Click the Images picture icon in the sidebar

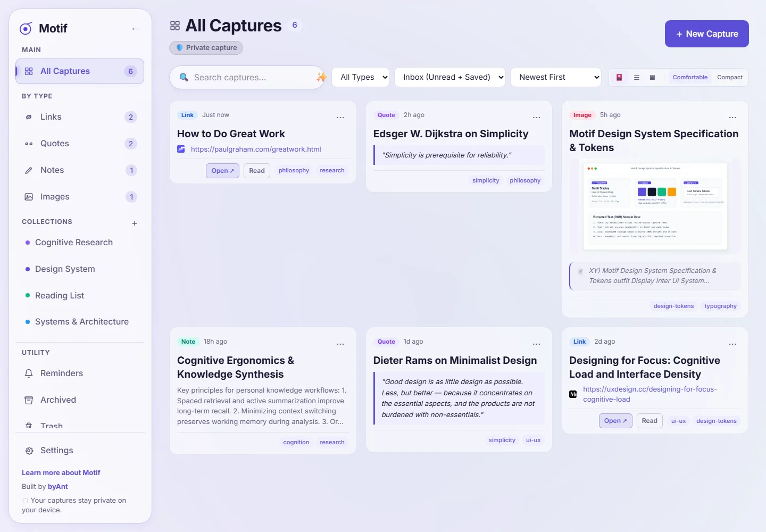tap(29, 197)
